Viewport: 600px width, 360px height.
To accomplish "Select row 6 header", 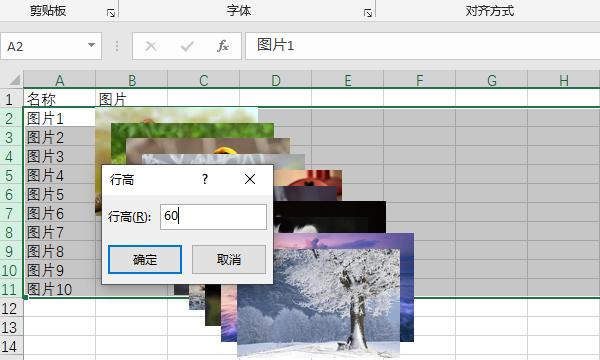I will [x=11, y=194].
